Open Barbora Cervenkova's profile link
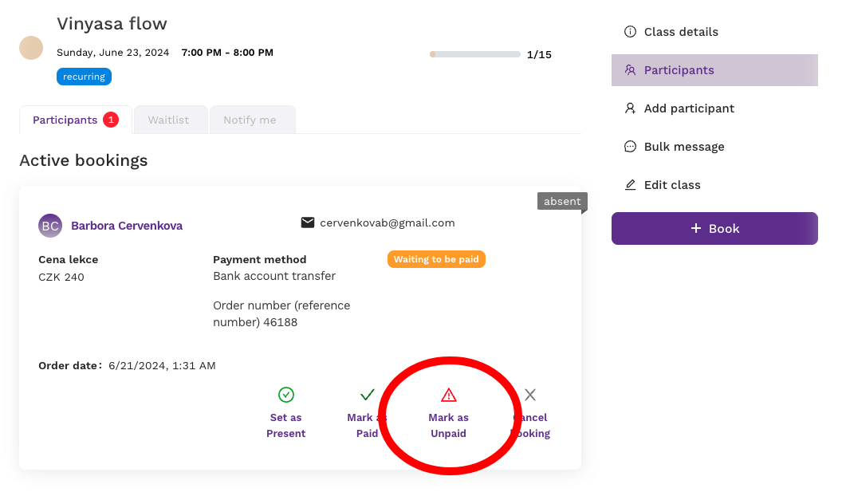 [127, 226]
